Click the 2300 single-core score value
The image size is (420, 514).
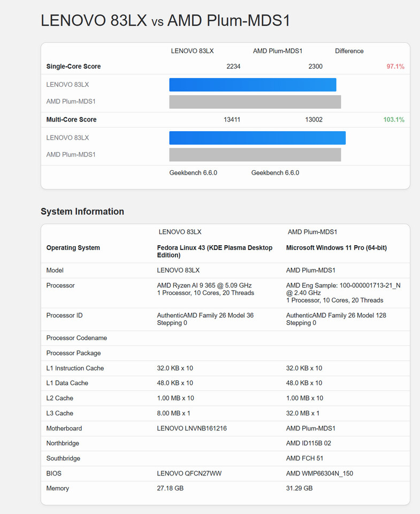(x=315, y=66)
